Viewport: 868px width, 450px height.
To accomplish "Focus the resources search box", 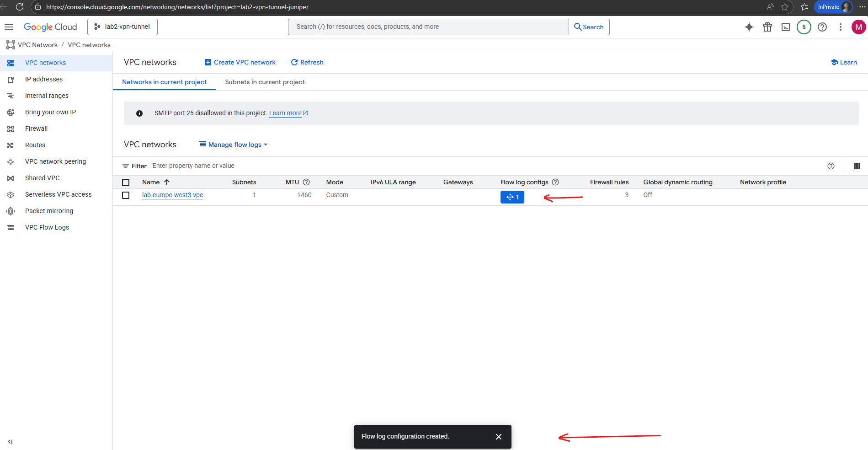I will pyautogui.click(x=428, y=27).
